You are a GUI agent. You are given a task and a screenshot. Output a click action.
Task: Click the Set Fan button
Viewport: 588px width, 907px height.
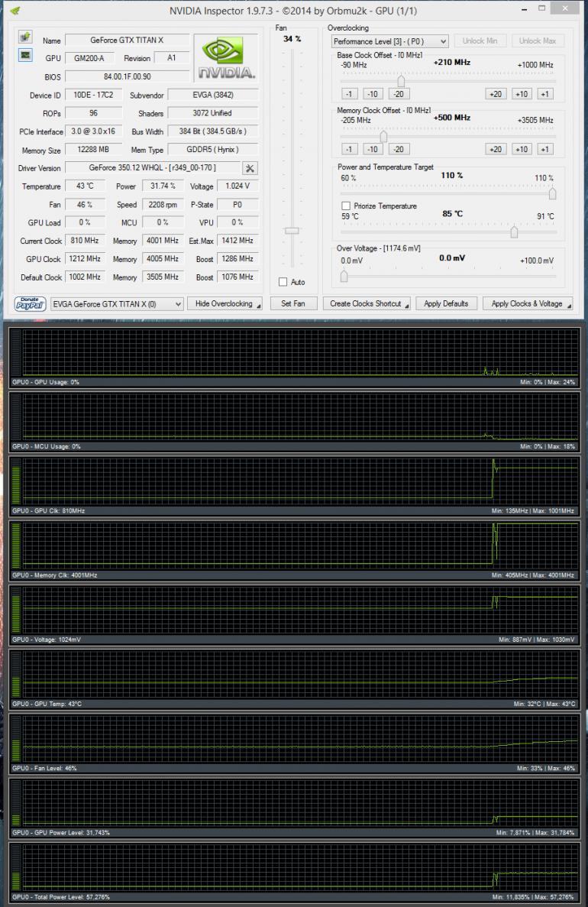(293, 303)
